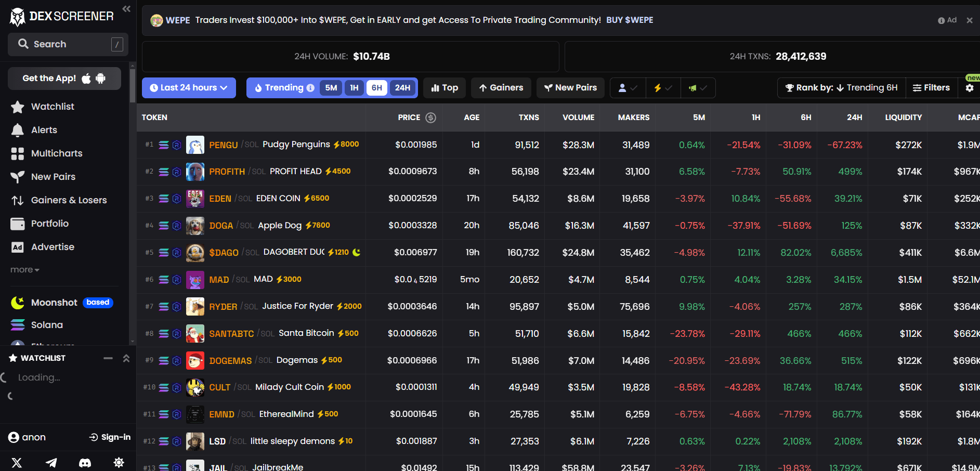
Task: Click BUY $WEPE ad link
Action: coord(630,20)
